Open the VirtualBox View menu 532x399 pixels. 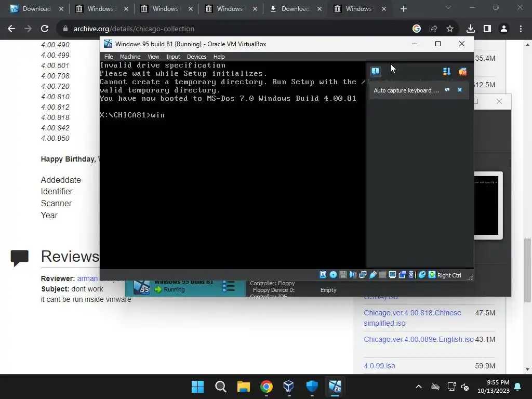tap(153, 57)
